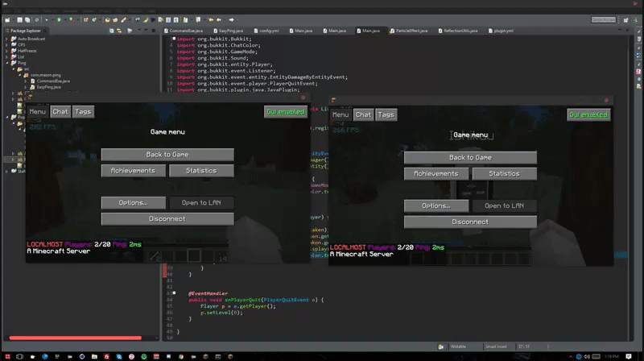The image size is (644, 361).
Task: Click Link with Editor icon in Package Explorer
Action: click(119, 31)
